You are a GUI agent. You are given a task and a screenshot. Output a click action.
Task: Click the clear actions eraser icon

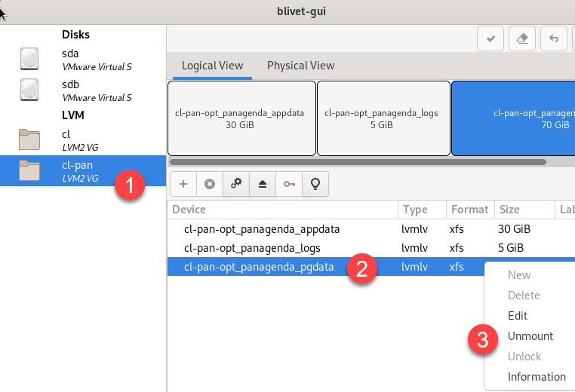[x=522, y=38]
